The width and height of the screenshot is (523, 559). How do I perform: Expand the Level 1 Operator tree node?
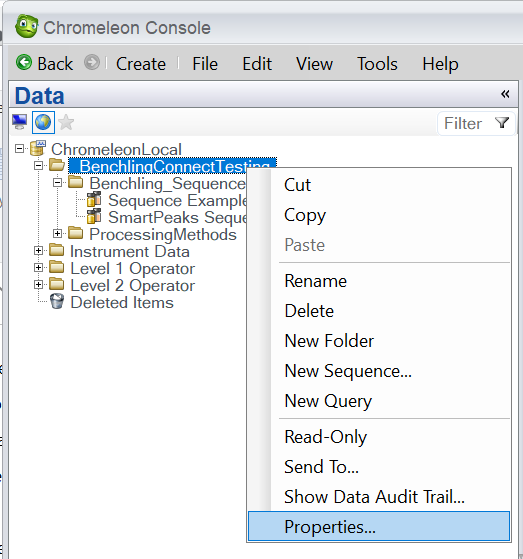tap(38, 267)
